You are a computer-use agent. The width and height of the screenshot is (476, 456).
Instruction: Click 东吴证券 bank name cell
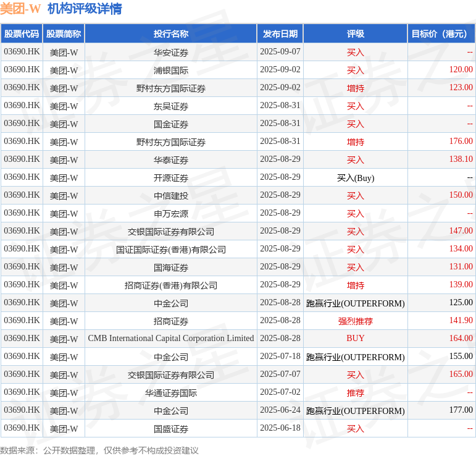pos(171,106)
